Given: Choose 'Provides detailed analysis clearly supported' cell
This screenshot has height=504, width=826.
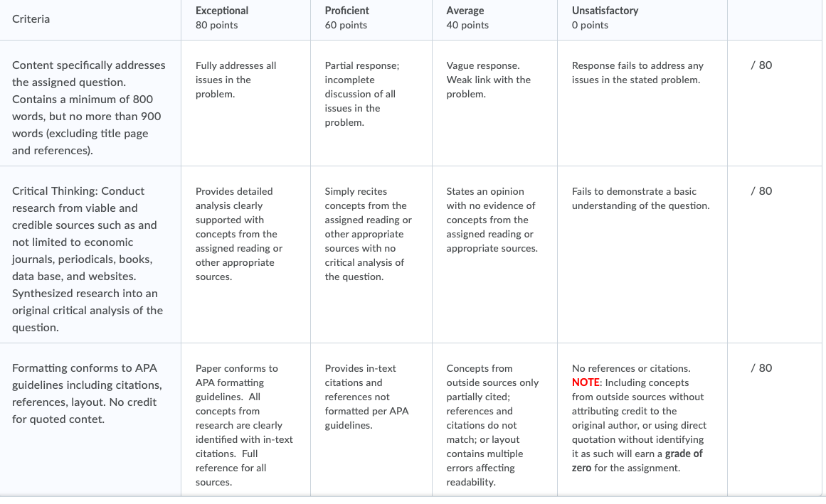Looking at the screenshot, I should pyautogui.click(x=245, y=254).
